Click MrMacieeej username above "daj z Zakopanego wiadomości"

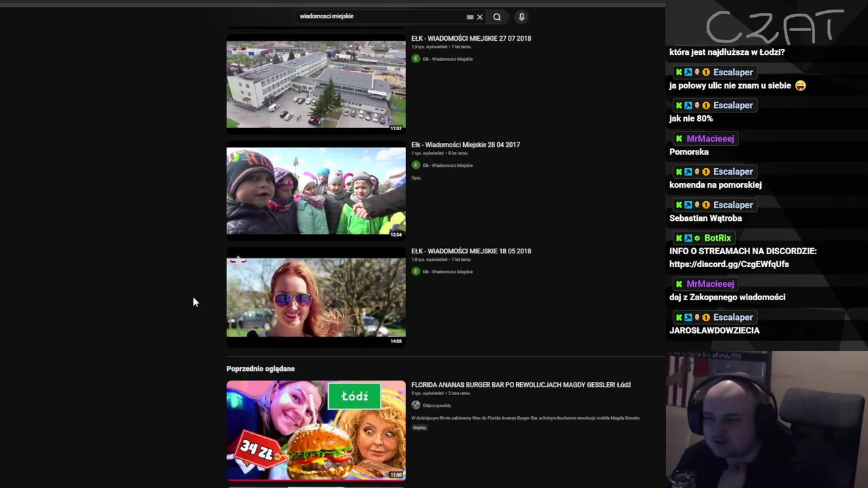pyautogui.click(x=710, y=284)
